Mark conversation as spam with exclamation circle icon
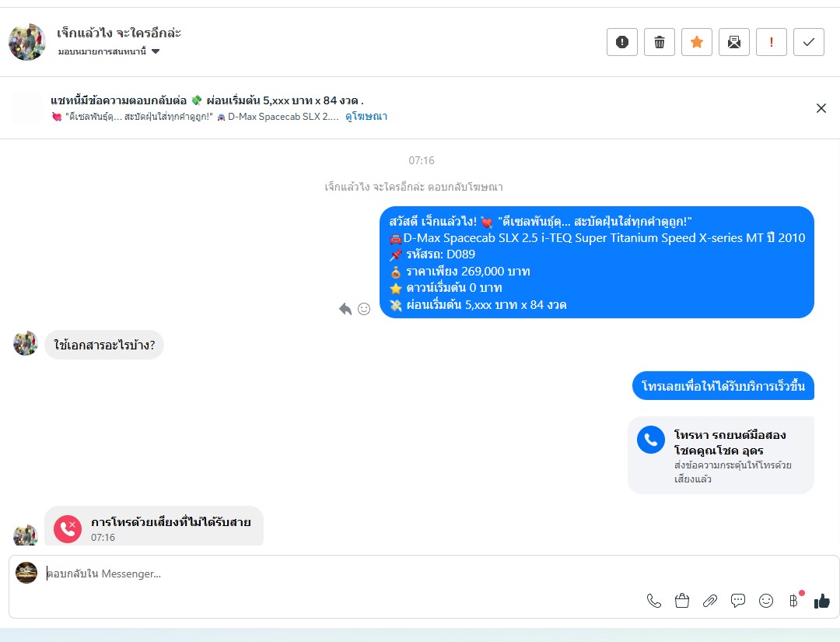The width and height of the screenshot is (840, 642). click(622, 42)
